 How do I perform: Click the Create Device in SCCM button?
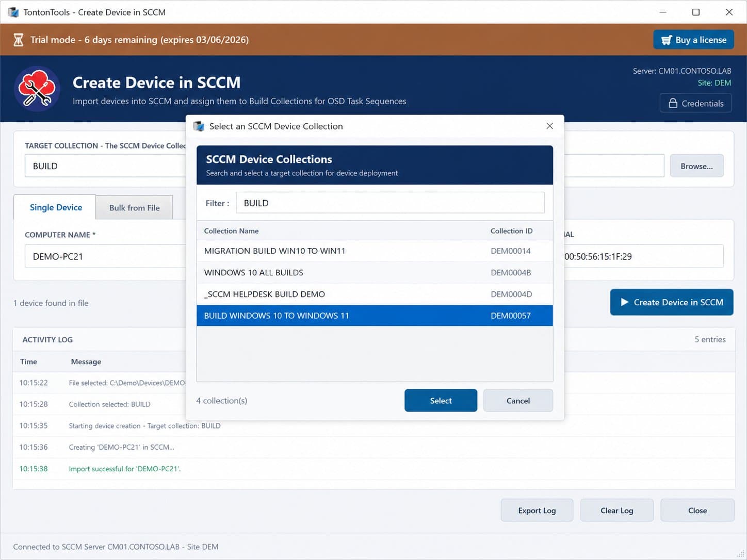671,302
